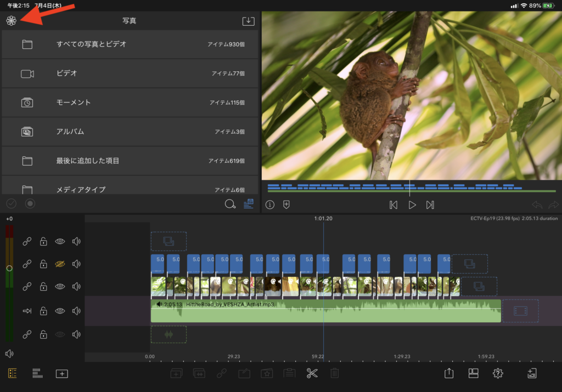
Task: Click the clip info icon below preview
Action: (x=270, y=204)
